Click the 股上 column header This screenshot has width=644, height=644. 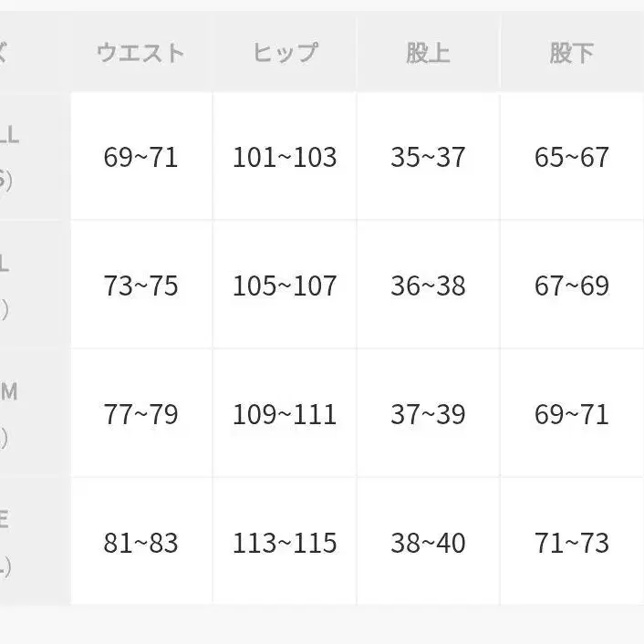tap(428, 53)
